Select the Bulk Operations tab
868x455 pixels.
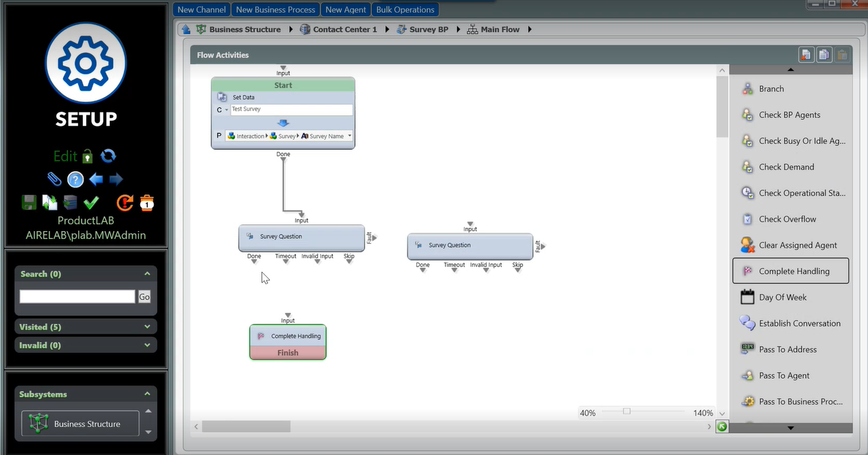pos(405,9)
